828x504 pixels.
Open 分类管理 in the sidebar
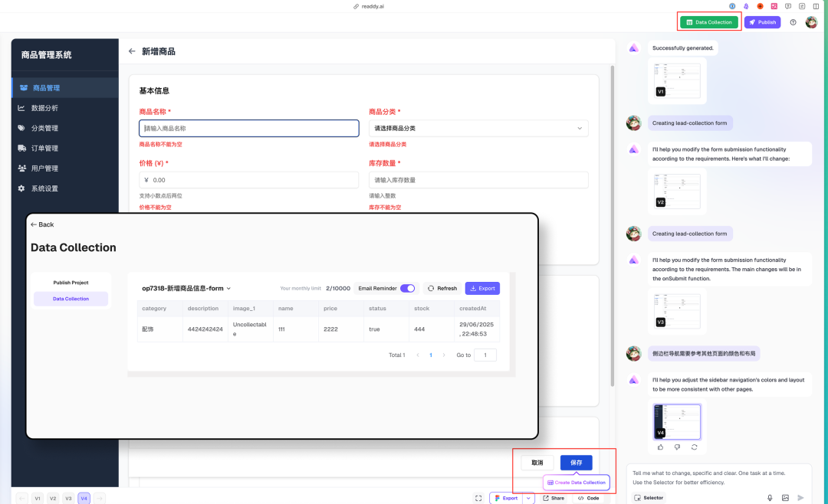coord(65,128)
